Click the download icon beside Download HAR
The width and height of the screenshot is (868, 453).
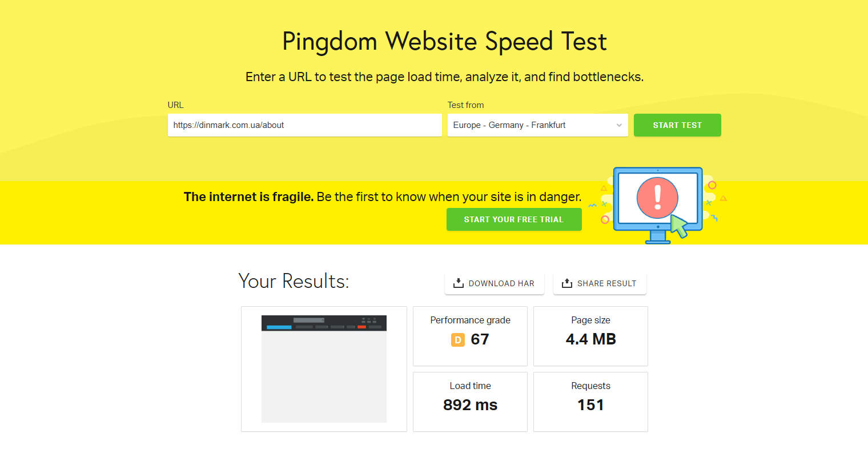pos(458,283)
